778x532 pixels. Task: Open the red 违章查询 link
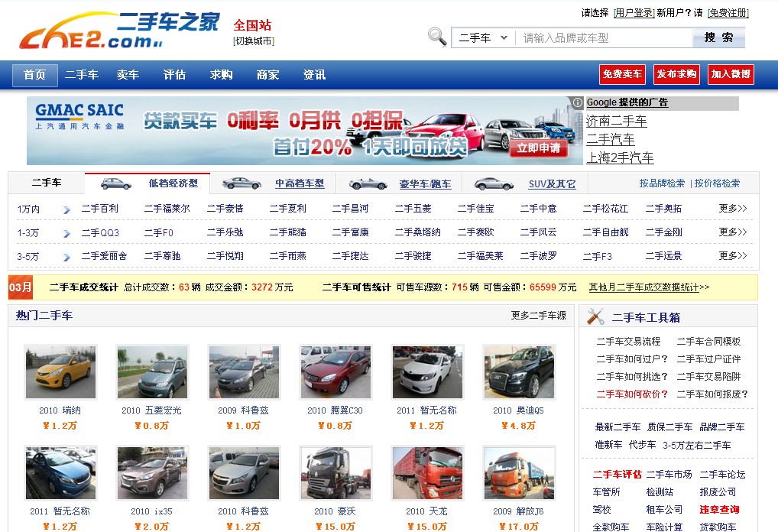tap(719, 510)
